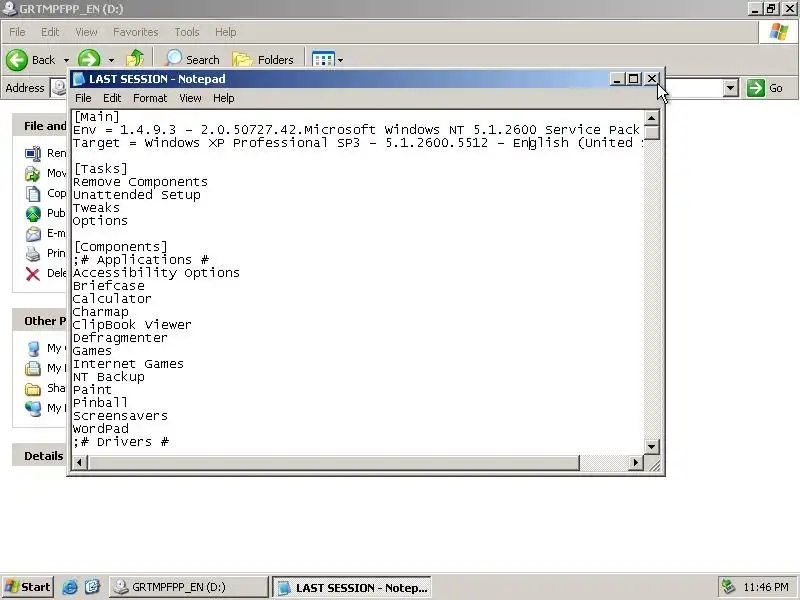
Task: Click the "Internet Games" line
Action: coord(128,364)
